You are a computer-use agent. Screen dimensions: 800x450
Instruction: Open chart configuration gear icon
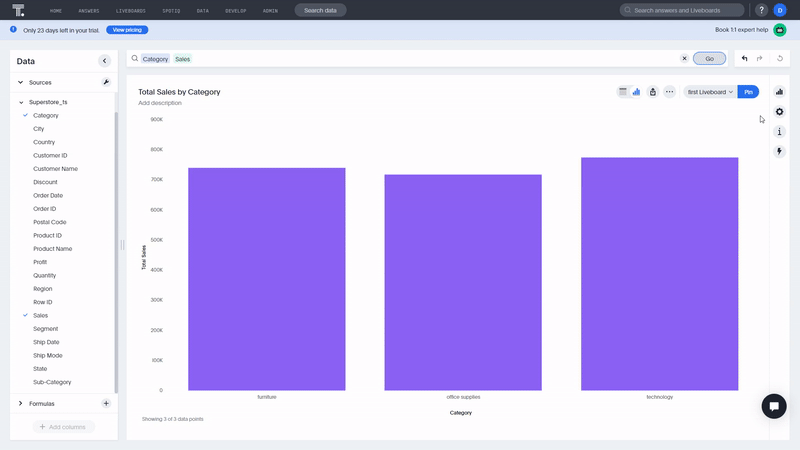point(779,112)
